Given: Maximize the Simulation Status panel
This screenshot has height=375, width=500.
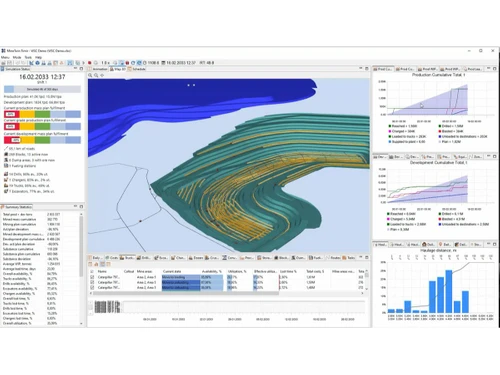Looking at the screenshot, I should (81, 69).
